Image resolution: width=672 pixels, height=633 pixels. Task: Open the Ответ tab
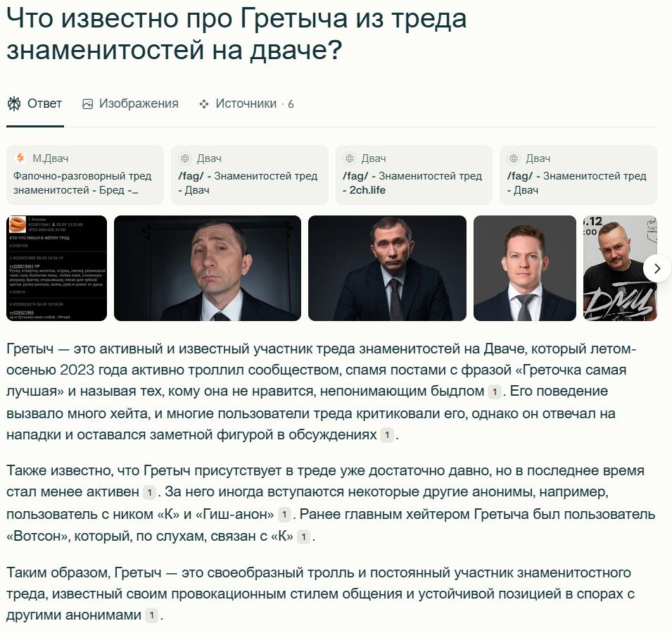click(x=34, y=104)
